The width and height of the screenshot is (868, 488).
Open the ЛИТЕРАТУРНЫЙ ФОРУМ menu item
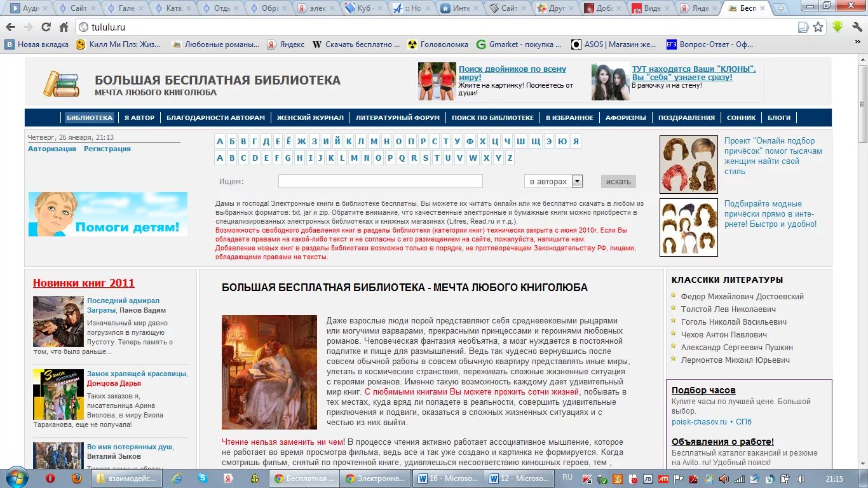click(398, 118)
